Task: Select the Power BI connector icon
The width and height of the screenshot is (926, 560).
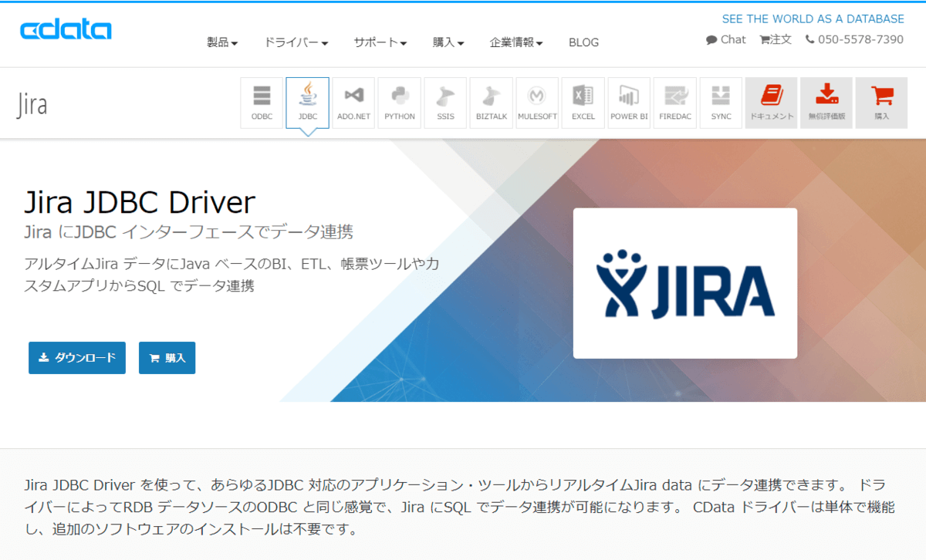Action: (x=629, y=103)
